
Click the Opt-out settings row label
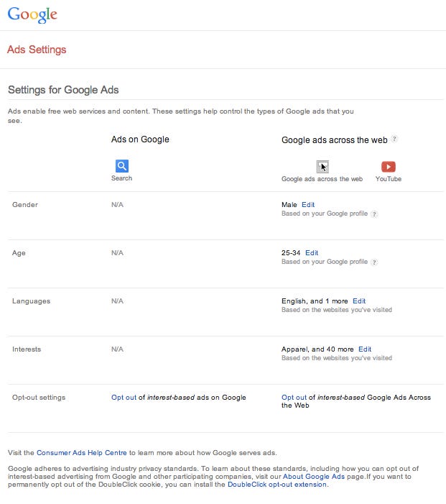coord(39,398)
